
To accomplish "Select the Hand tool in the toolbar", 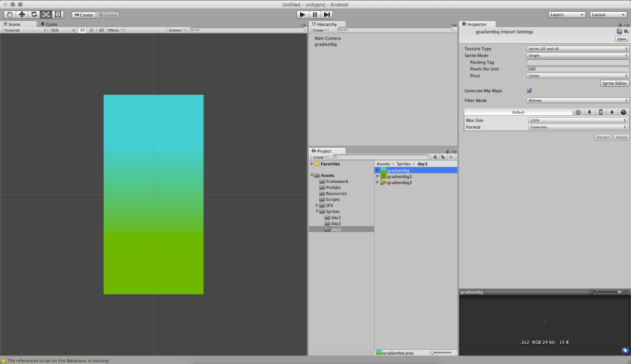I will pyautogui.click(x=10, y=14).
